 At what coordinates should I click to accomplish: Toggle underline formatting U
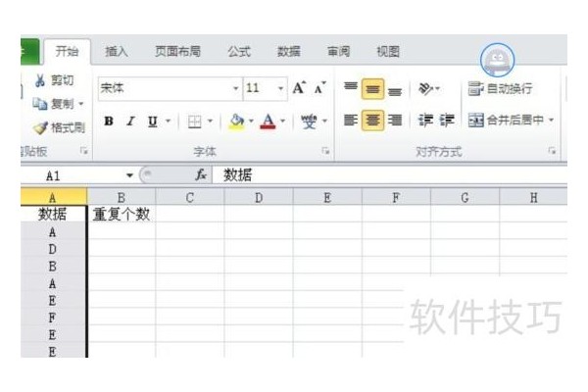pos(152,122)
